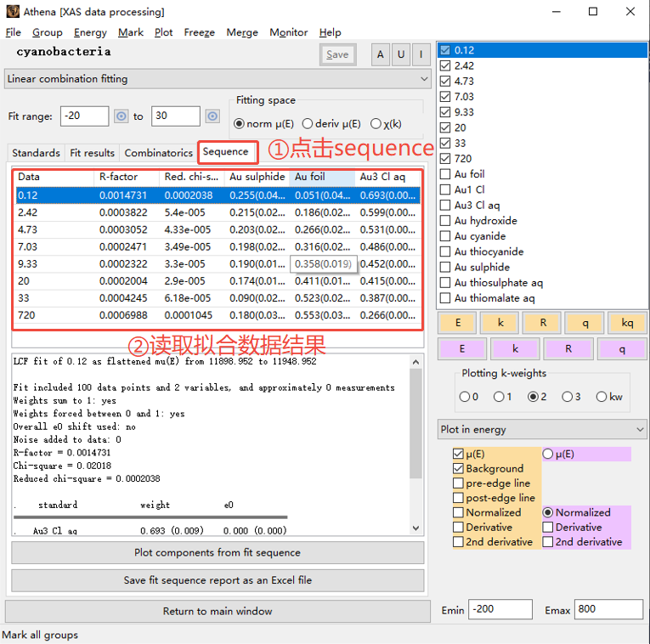The width and height of the screenshot is (650, 644).
Task: Open the Mark menu
Action: point(131,32)
